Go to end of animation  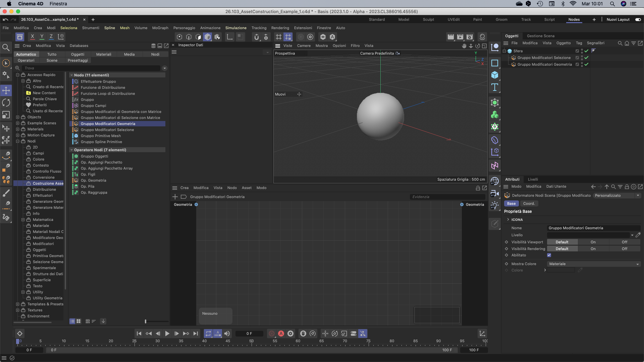pos(196,334)
